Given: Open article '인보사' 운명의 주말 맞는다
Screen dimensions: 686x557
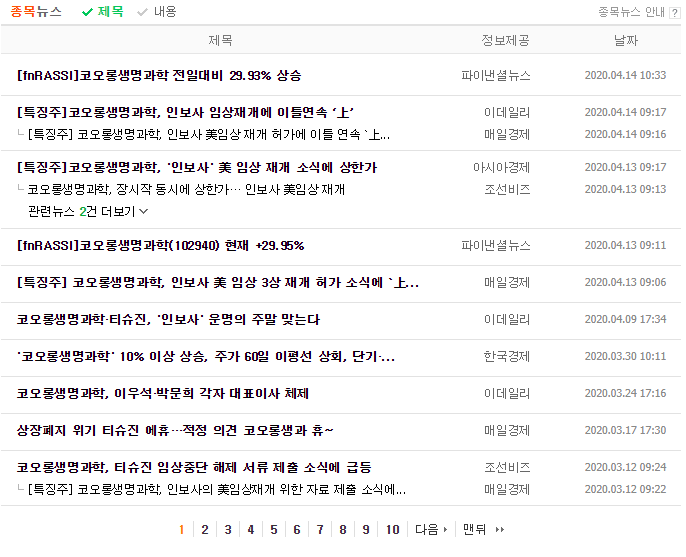Looking at the screenshot, I should (168, 319).
